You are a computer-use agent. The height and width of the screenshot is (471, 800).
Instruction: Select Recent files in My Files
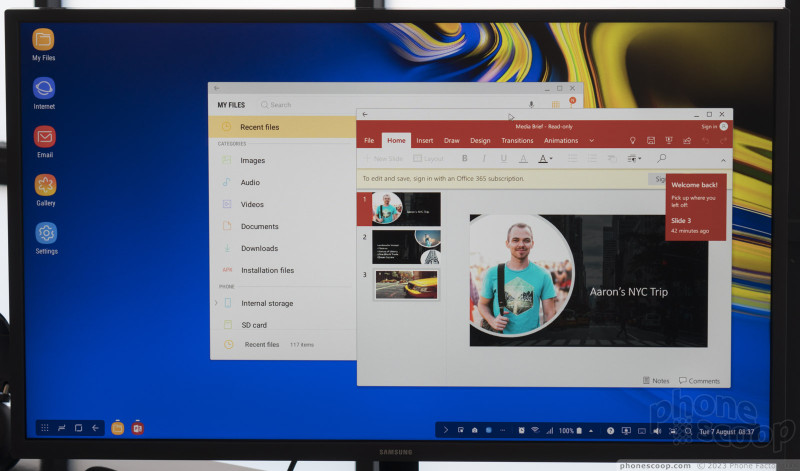tap(283, 127)
